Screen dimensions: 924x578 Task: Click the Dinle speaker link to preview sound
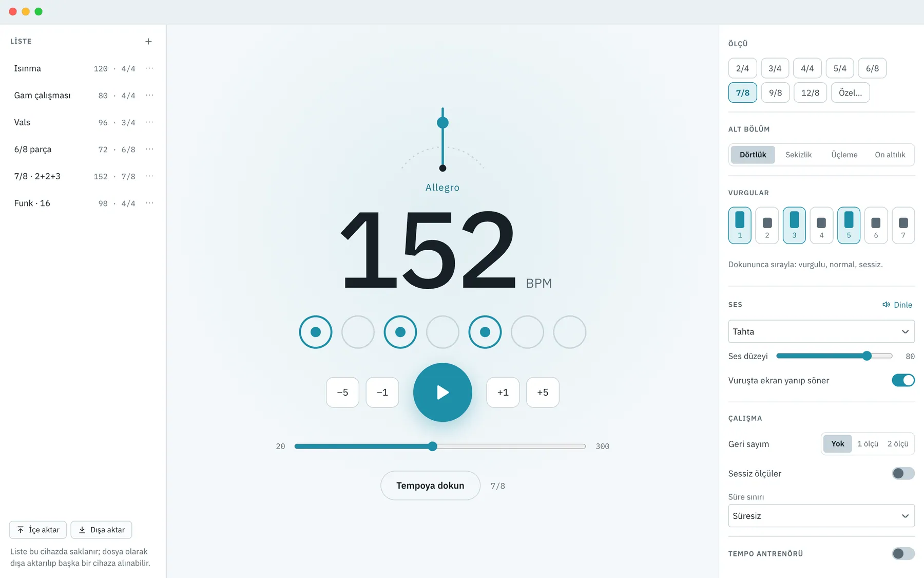[897, 305]
